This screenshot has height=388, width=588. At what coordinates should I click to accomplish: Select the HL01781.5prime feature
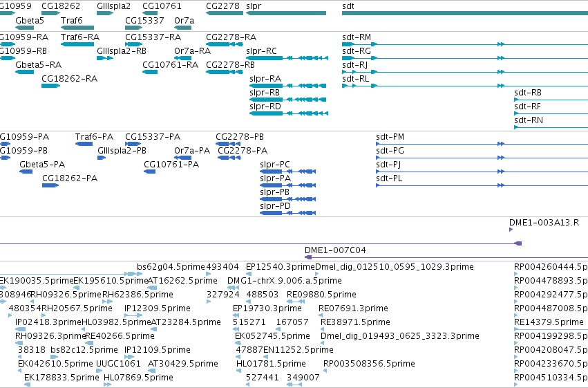238,371
